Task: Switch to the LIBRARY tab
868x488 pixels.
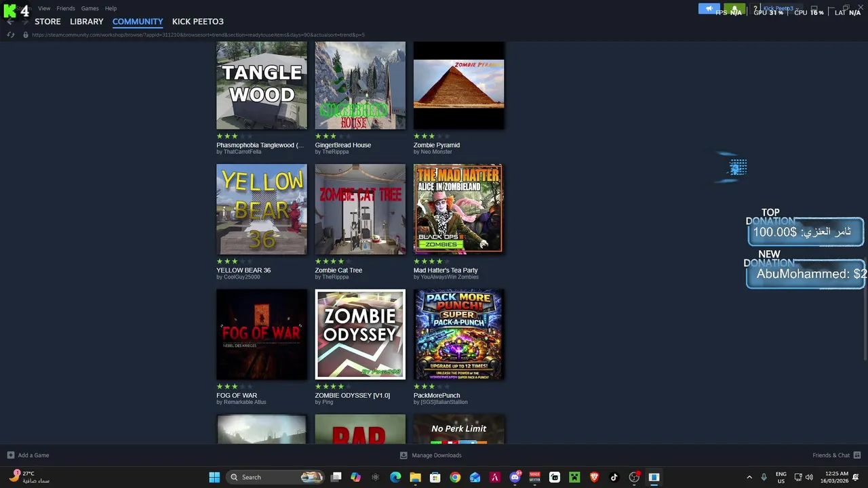Action: click(87, 22)
